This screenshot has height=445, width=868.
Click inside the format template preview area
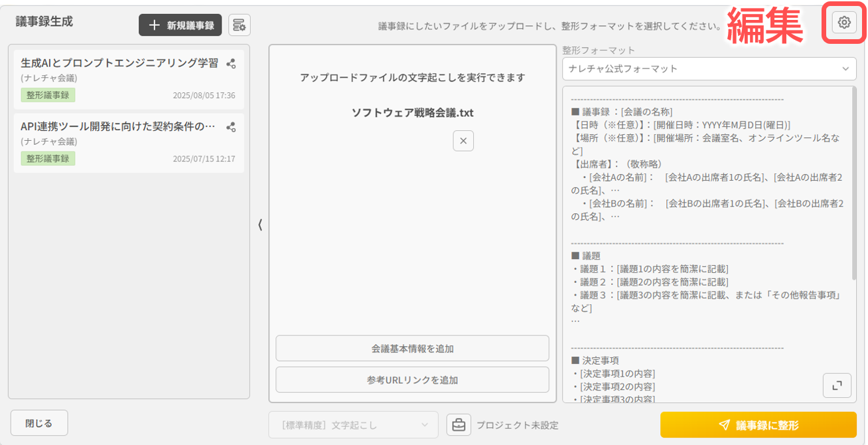pos(703,232)
